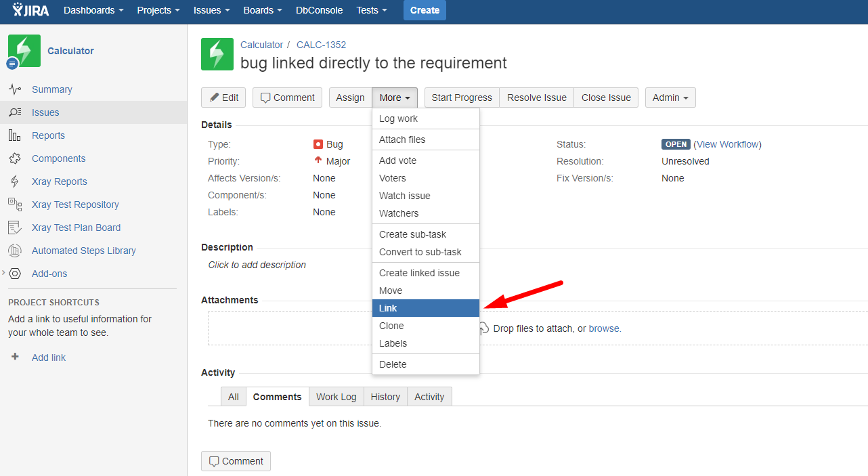Open the Dashboards dropdown menu
868x476 pixels.
click(x=93, y=10)
